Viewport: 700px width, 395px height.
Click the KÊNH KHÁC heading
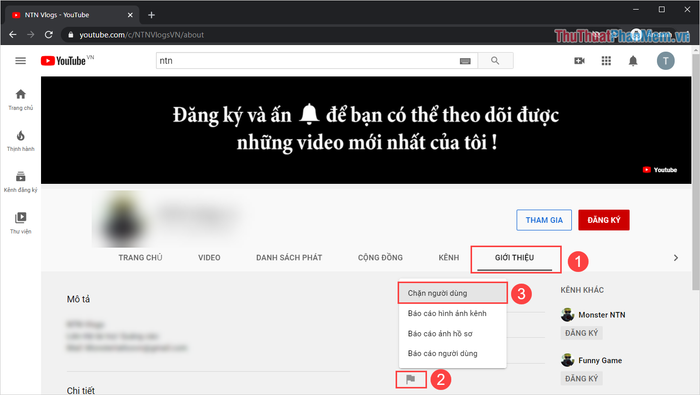(582, 290)
